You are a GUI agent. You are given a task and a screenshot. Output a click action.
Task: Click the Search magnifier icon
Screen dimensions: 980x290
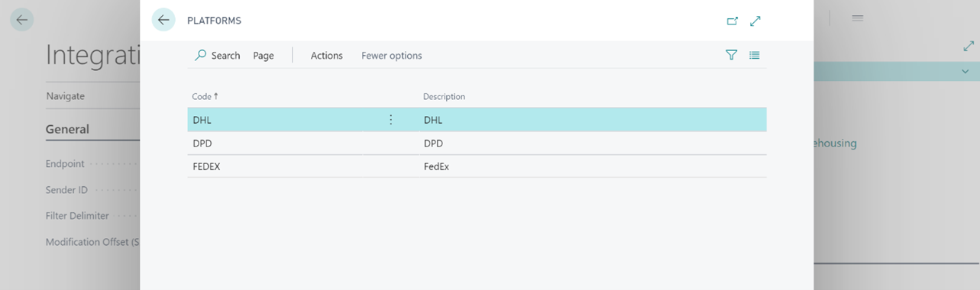click(x=200, y=55)
